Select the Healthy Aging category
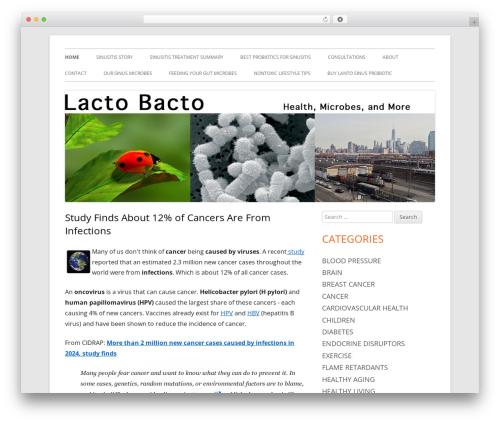The height and width of the screenshot is (423, 500). [x=348, y=379]
